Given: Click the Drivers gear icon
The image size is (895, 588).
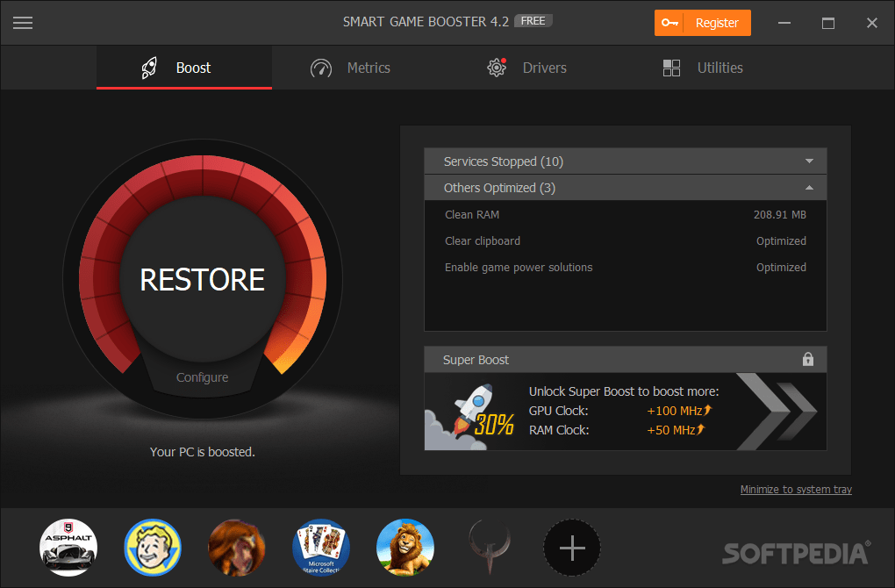Looking at the screenshot, I should click(x=497, y=68).
